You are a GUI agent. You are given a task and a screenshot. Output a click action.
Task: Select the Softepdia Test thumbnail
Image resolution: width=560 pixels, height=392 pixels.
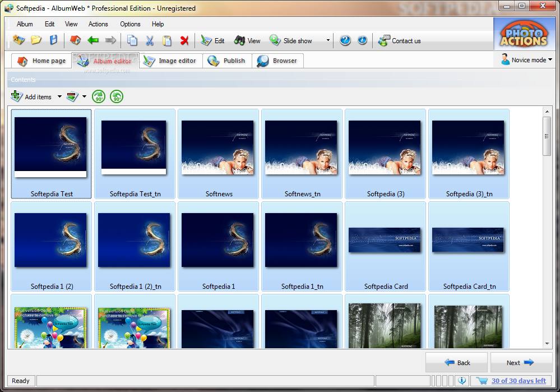pos(51,154)
